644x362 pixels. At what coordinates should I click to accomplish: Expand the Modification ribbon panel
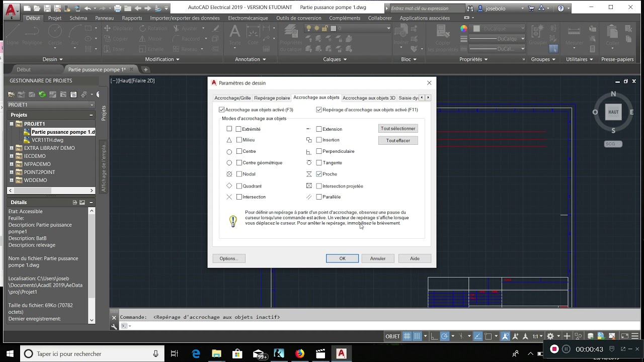[162, 59]
